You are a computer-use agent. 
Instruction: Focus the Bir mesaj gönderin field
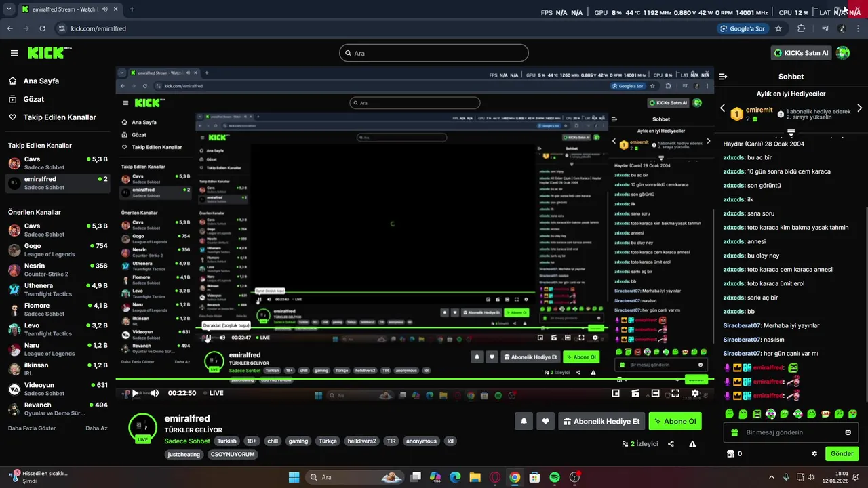[791, 432]
